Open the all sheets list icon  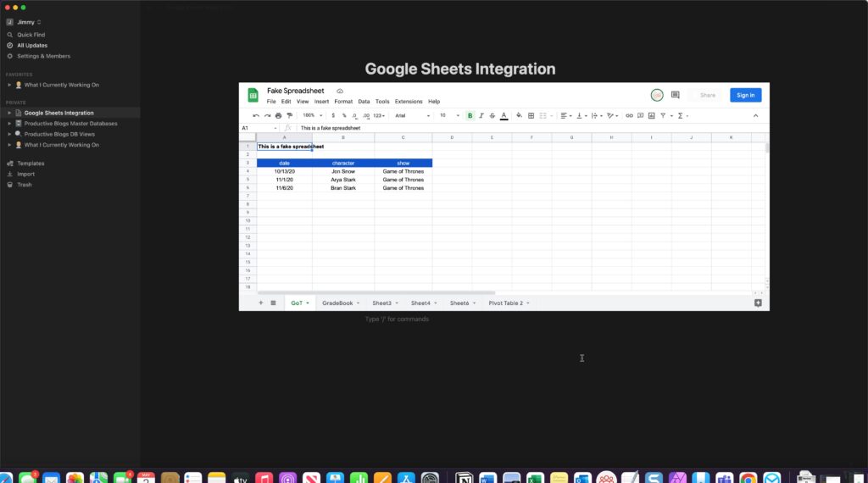274,303
